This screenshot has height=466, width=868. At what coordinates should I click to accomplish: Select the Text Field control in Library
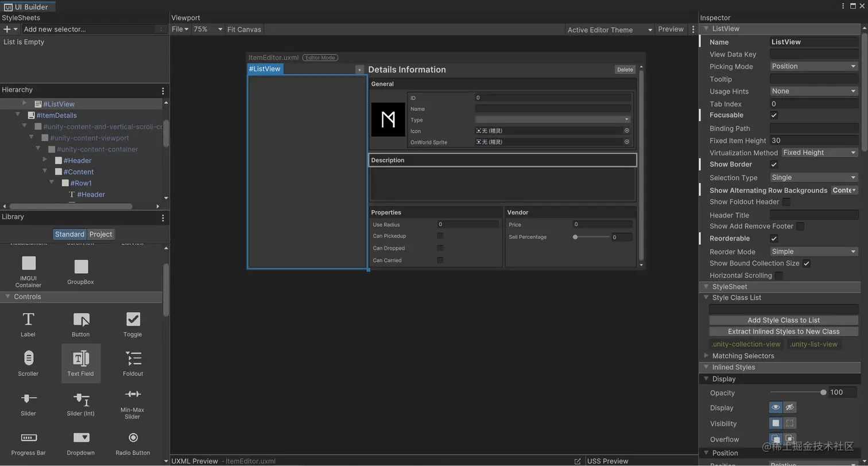click(81, 364)
